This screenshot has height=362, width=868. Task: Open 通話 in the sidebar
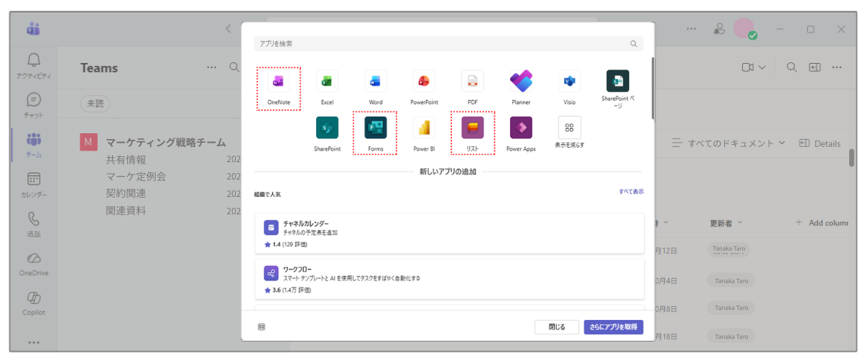33,224
